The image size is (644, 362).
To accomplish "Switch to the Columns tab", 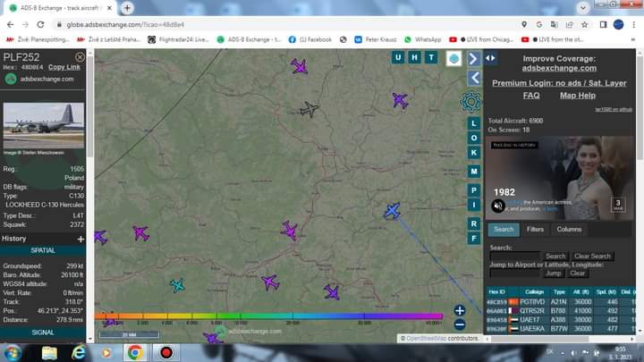I will (x=569, y=230).
